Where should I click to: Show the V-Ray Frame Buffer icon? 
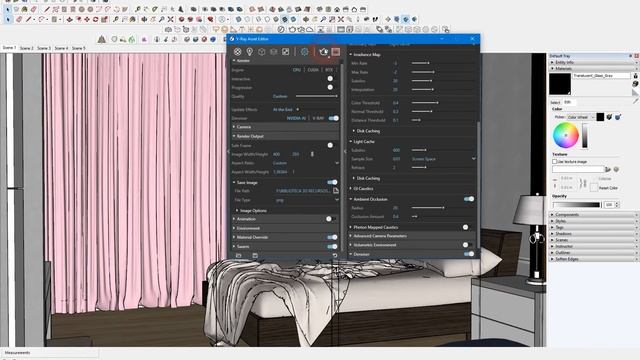point(336,52)
